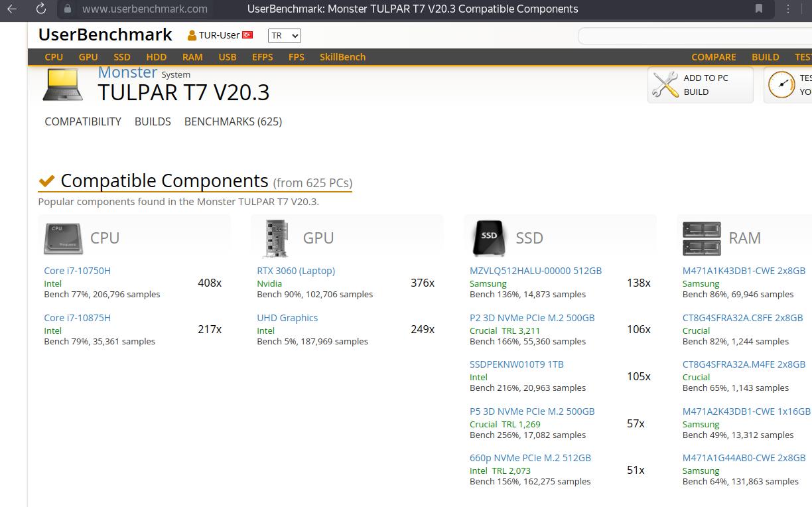Open the 660p NVMe PCIe M.2 512GB link
The width and height of the screenshot is (812, 507).
pyautogui.click(x=530, y=458)
